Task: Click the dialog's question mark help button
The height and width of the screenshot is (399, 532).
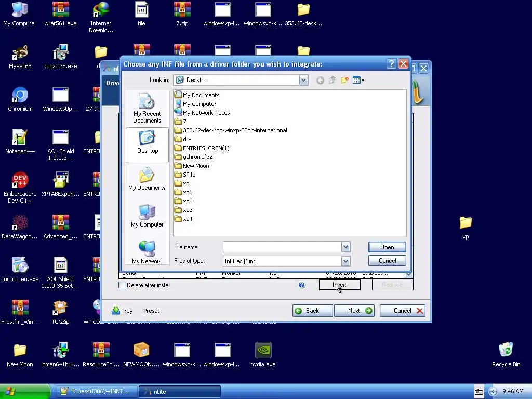Action: point(391,64)
